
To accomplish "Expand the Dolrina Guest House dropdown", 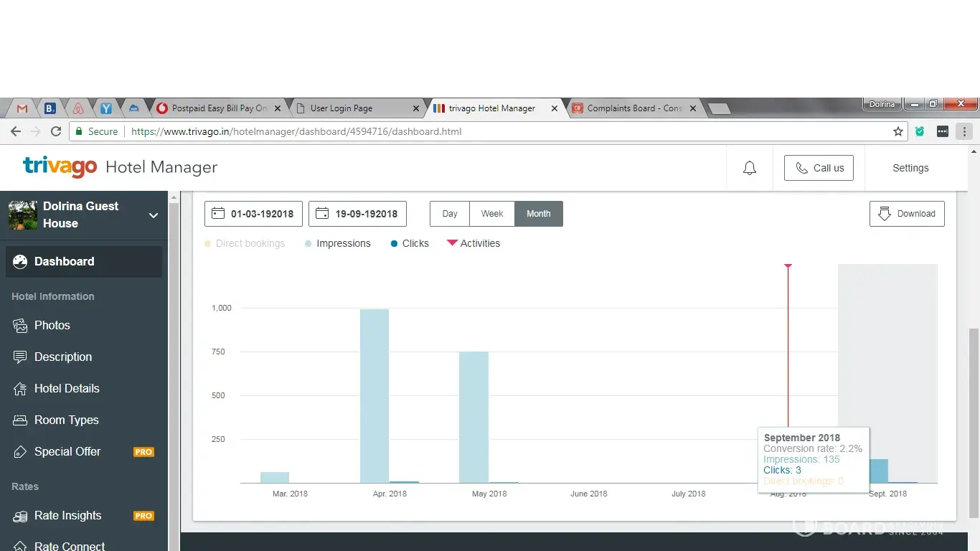I will [153, 215].
